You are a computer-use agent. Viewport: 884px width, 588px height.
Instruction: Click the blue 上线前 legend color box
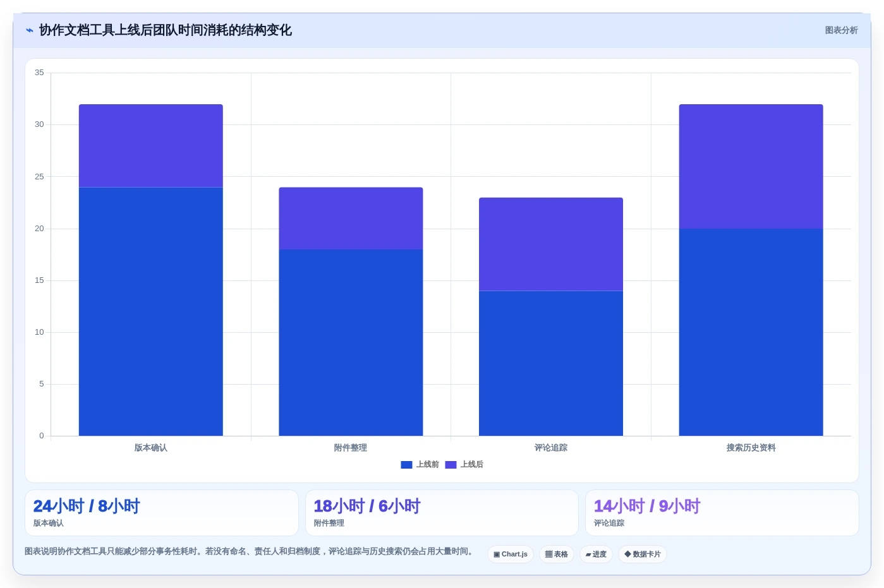click(406, 465)
